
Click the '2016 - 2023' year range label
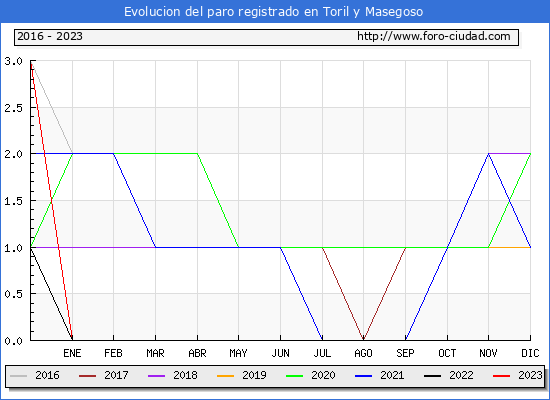coord(50,36)
